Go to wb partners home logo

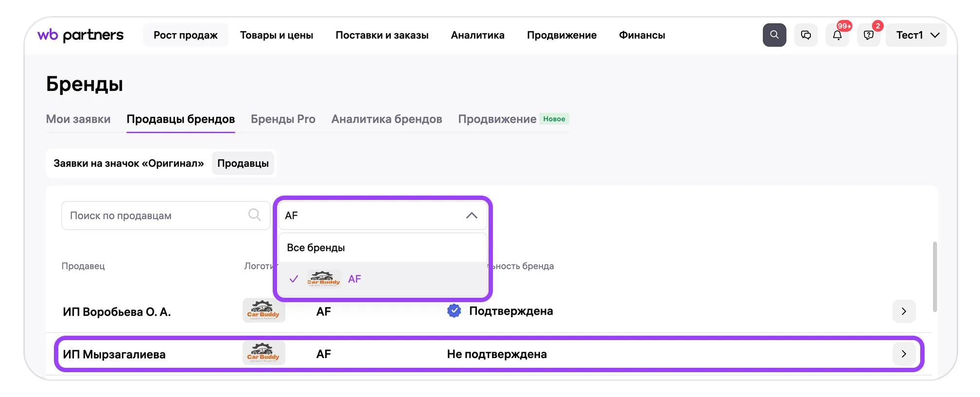(x=81, y=35)
